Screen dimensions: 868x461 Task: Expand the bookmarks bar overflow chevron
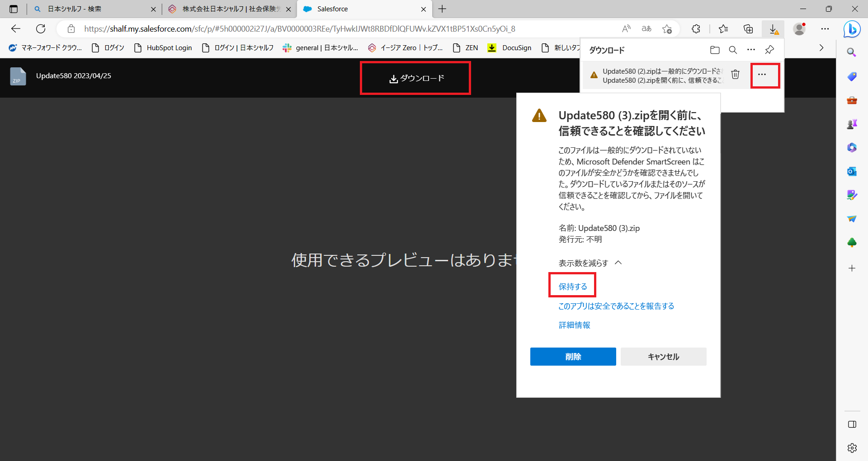point(821,48)
